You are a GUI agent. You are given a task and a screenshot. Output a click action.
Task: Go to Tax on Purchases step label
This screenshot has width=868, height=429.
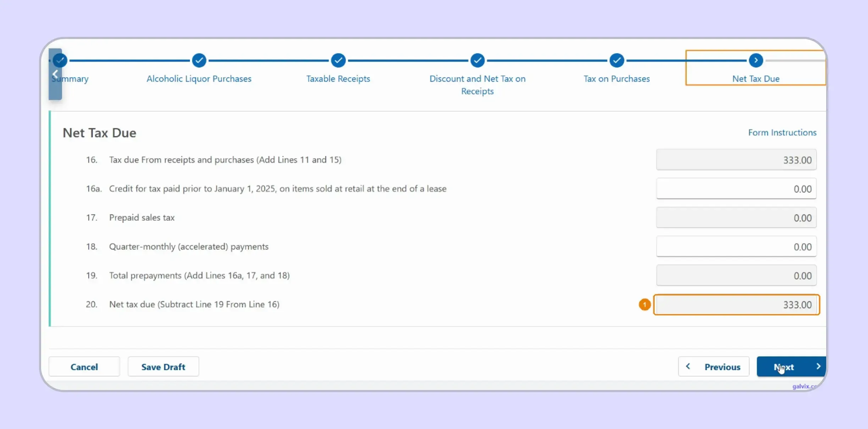[617, 79]
